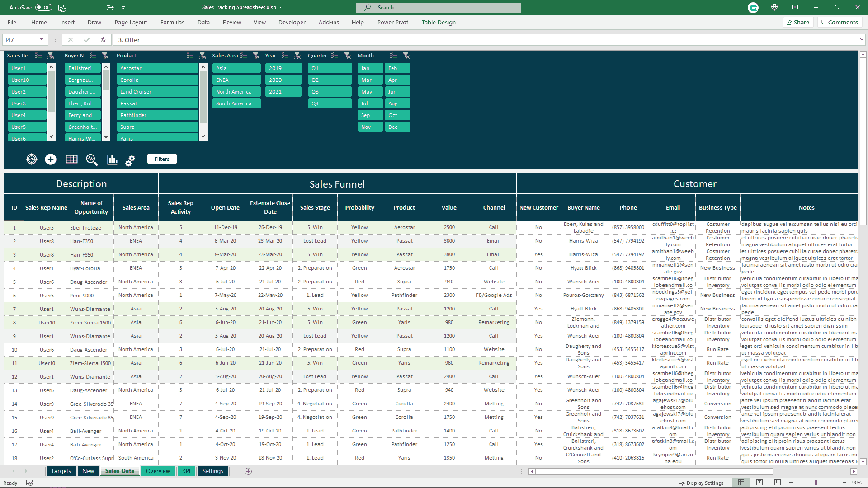Open the table grid icon
868x488 pixels.
[71, 159]
